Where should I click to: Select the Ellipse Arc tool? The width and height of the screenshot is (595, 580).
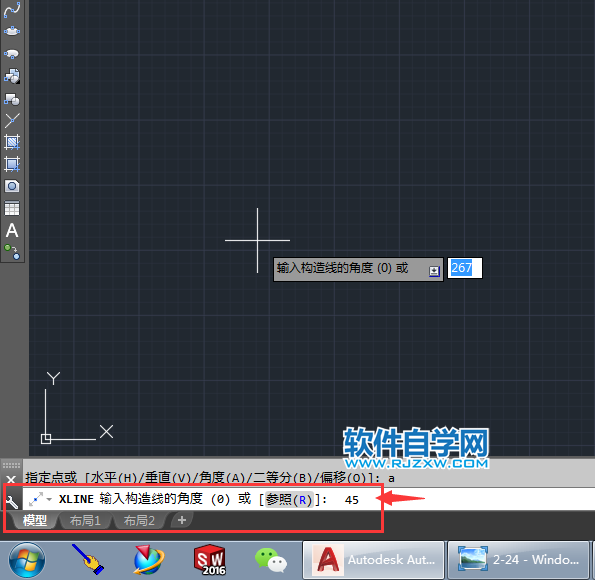click(12, 54)
